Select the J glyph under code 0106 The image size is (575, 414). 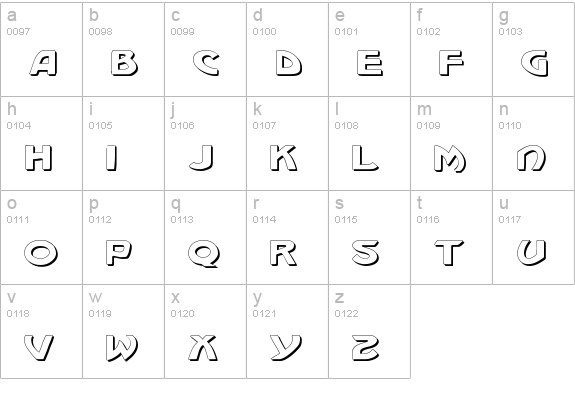(x=201, y=158)
